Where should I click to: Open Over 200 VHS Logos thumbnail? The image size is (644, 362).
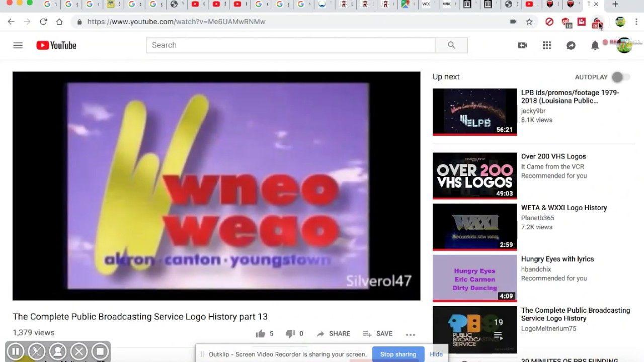pos(474,176)
